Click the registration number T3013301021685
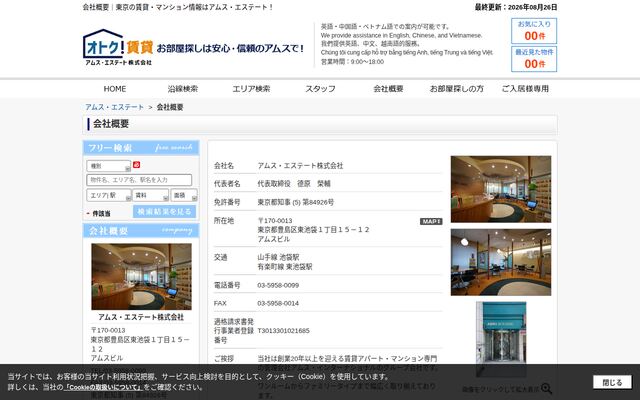 [x=283, y=331]
